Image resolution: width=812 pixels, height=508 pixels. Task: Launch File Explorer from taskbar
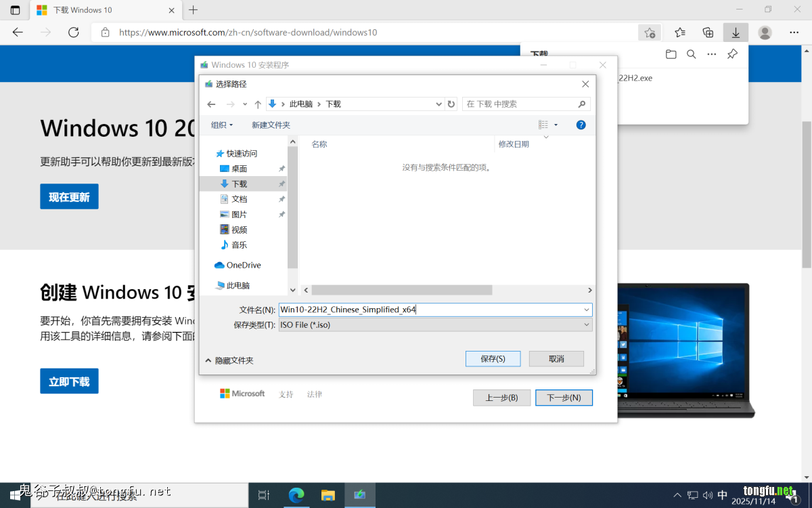coord(328,495)
